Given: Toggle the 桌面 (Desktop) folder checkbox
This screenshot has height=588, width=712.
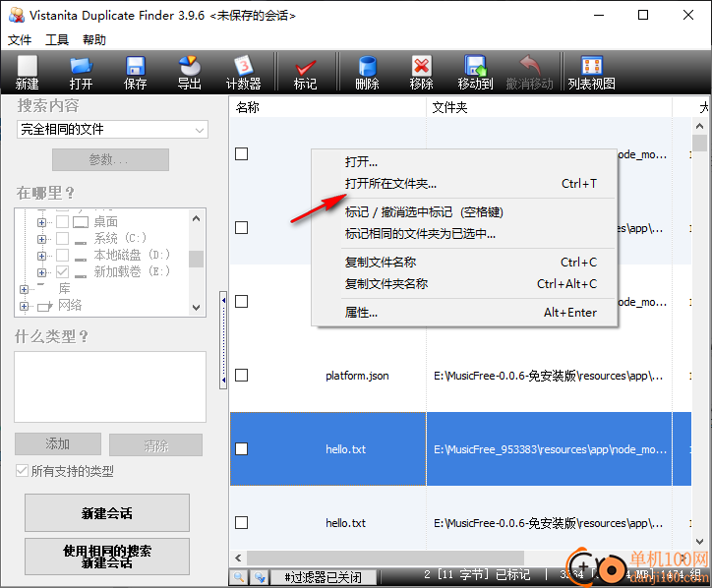Looking at the screenshot, I should coord(62,221).
